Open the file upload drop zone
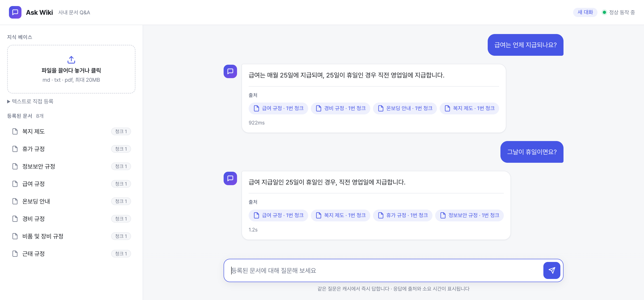Screen dimensions: 644x300 tap(71, 69)
